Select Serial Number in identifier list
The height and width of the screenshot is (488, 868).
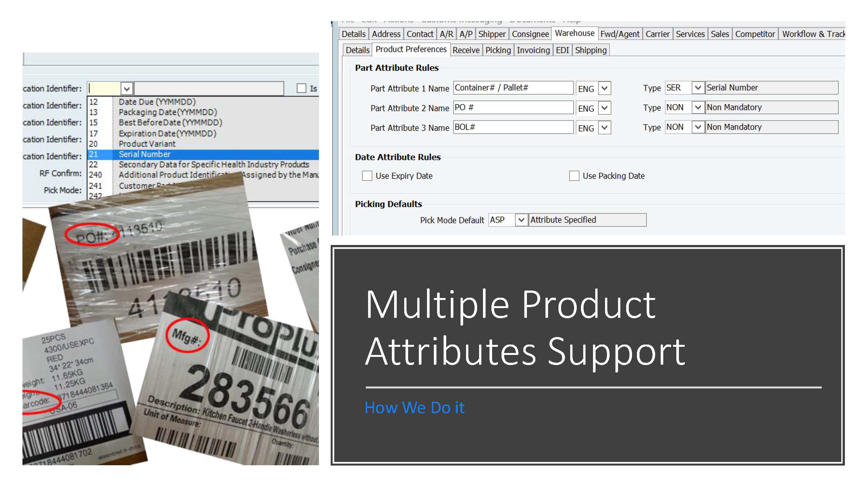pos(145,154)
